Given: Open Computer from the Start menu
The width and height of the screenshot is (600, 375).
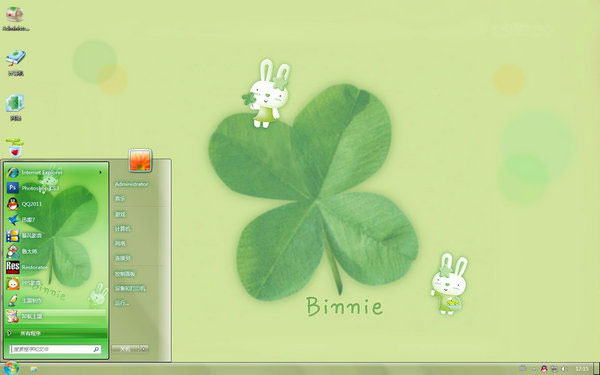Looking at the screenshot, I should tap(122, 229).
